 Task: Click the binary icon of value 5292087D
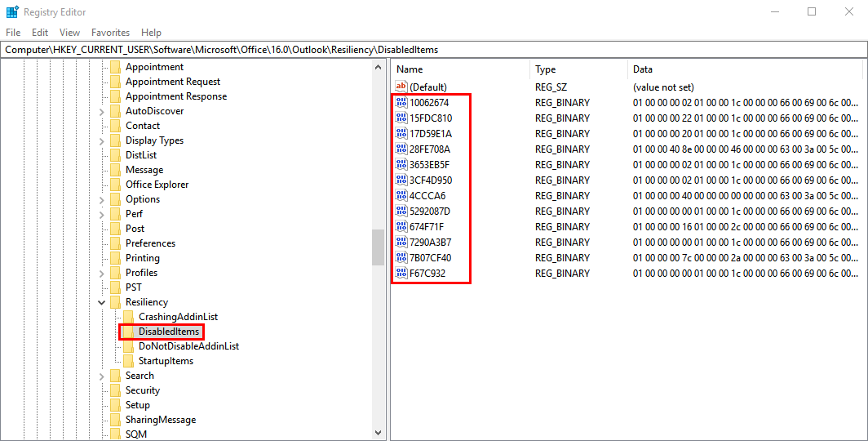click(x=401, y=211)
